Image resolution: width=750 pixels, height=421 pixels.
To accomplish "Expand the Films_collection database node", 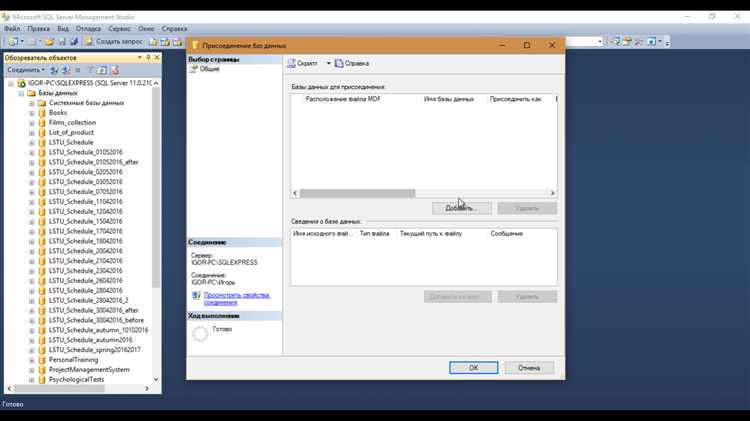I will (x=31, y=123).
